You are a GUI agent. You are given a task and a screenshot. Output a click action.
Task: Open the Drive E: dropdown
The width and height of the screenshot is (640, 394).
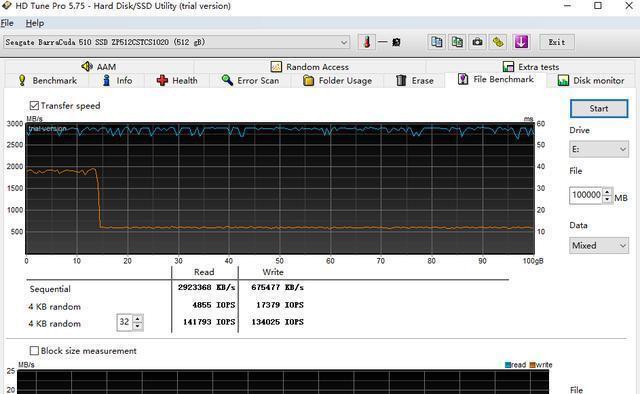tap(599, 149)
